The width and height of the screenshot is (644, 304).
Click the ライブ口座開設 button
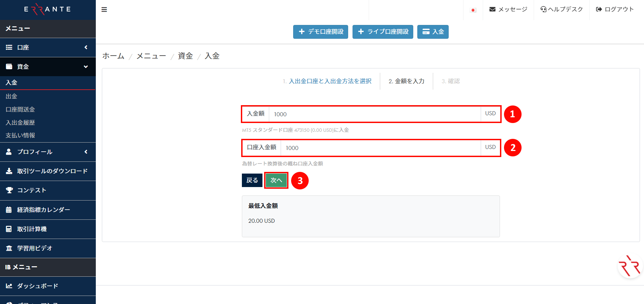[x=383, y=32]
